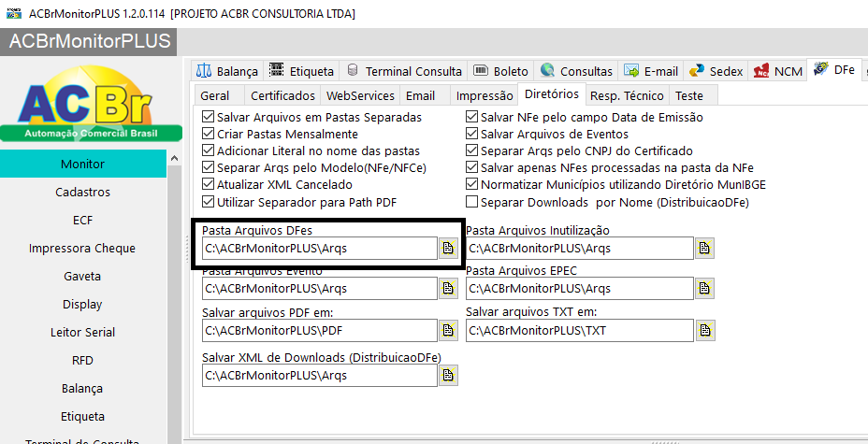Browse folder for Salvar arquivos PDF
This screenshot has width=868, height=444.
click(448, 330)
